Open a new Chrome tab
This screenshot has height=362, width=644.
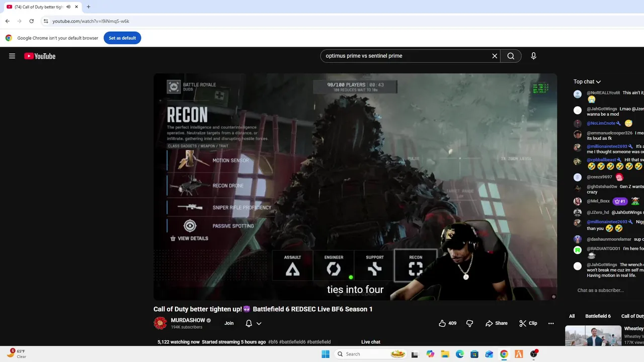tap(89, 7)
